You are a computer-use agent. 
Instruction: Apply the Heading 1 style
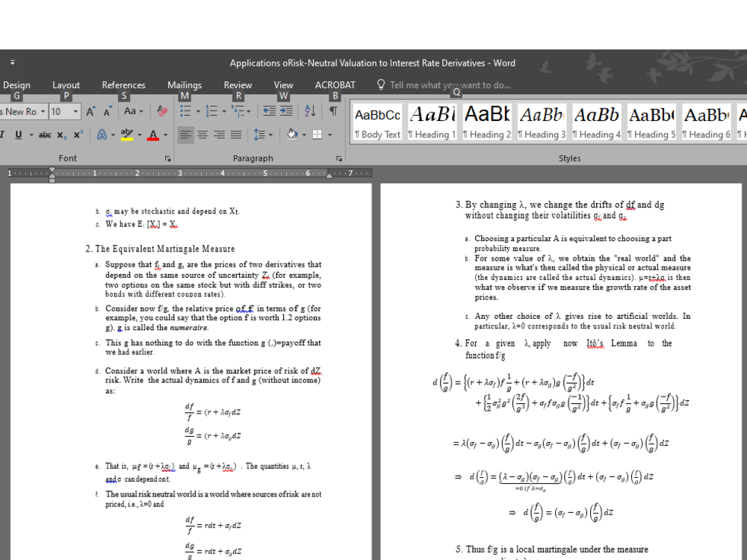tap(432, 122)
